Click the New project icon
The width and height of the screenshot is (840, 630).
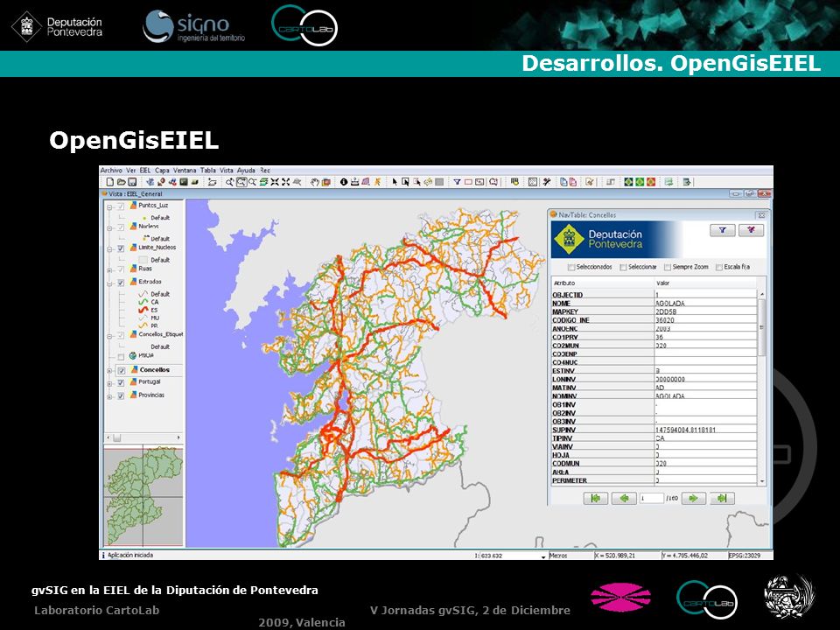click(x=110, y=182)
